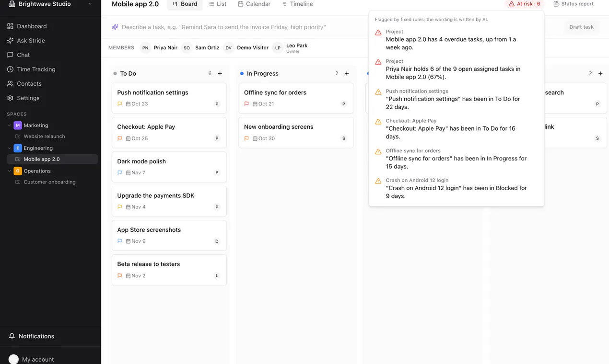Click the Crash on Android 12 login risk item
Viewport: 609px width, 364px height.
click(x=456, y=188)
